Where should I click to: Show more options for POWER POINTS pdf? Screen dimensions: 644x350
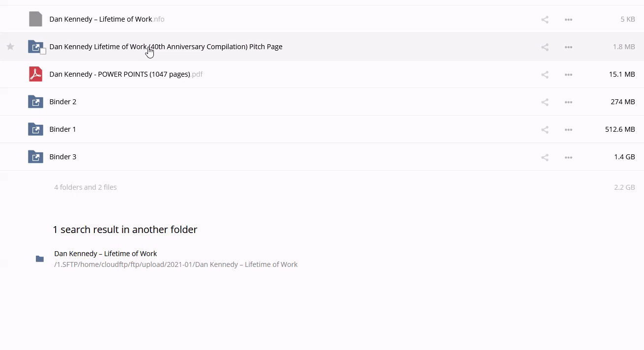coord(568,75)
